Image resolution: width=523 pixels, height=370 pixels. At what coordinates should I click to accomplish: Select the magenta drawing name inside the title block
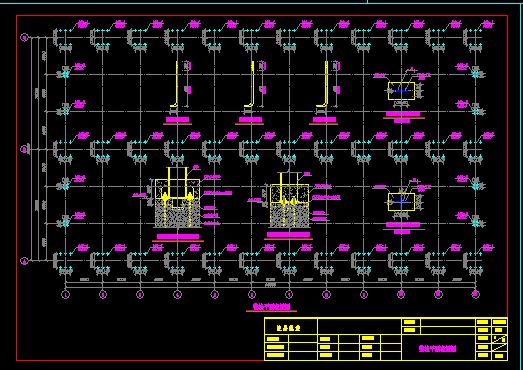pyautogui.click(x=437, y=349)
